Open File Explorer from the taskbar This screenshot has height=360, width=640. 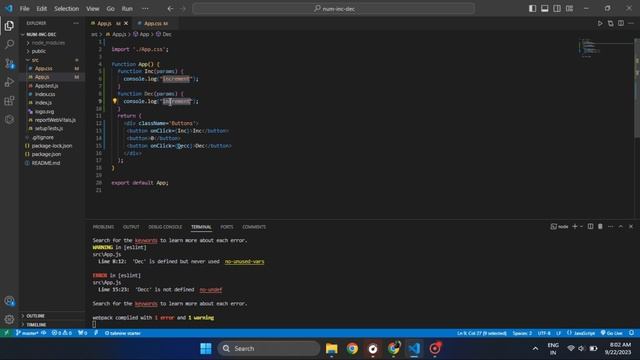331,349
